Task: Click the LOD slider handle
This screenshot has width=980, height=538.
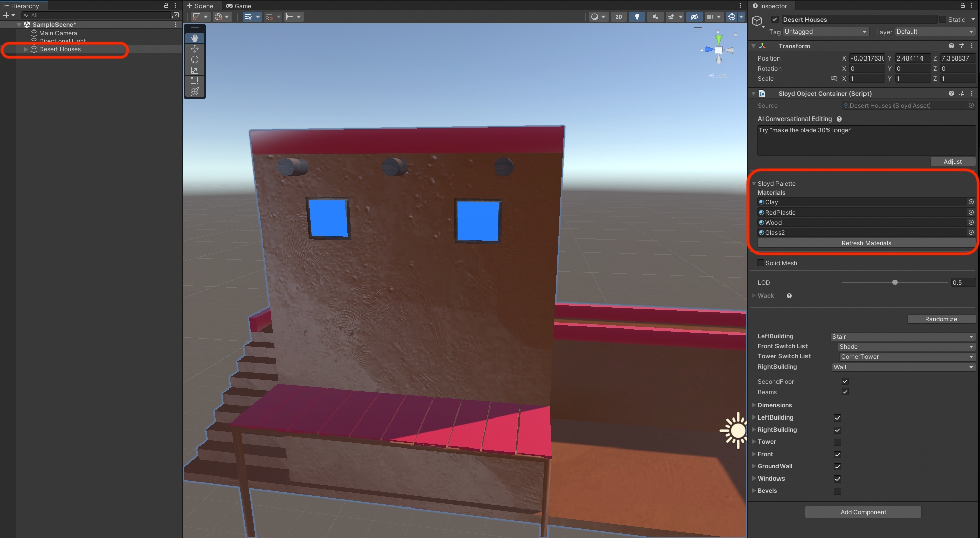Action: coord(895,282)
